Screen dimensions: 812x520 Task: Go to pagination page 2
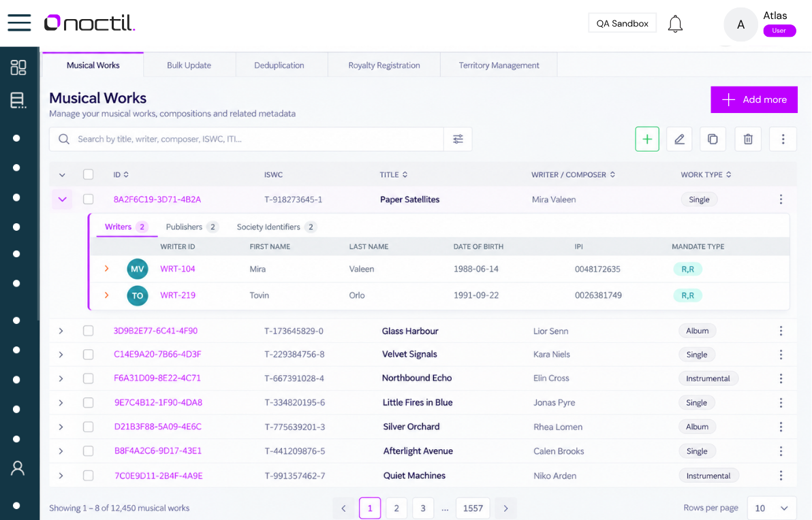396,508
